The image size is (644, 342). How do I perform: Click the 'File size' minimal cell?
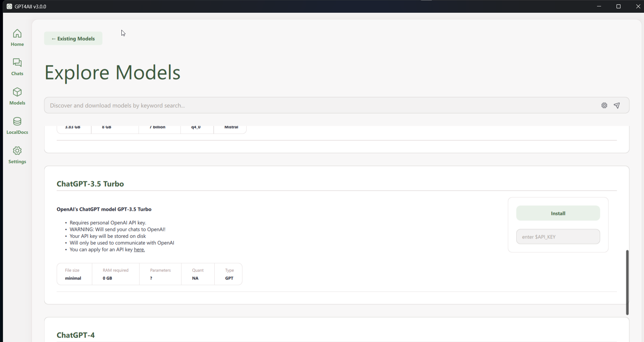point(74,274)
